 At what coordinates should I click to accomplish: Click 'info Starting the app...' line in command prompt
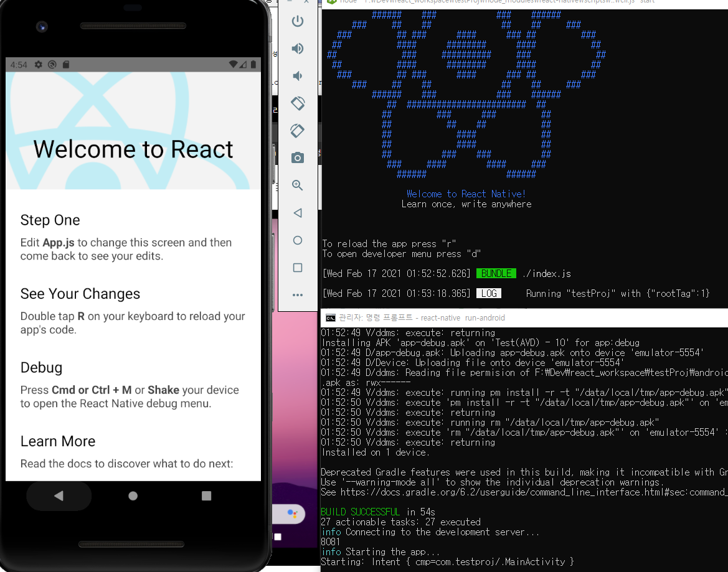[381, 552]
